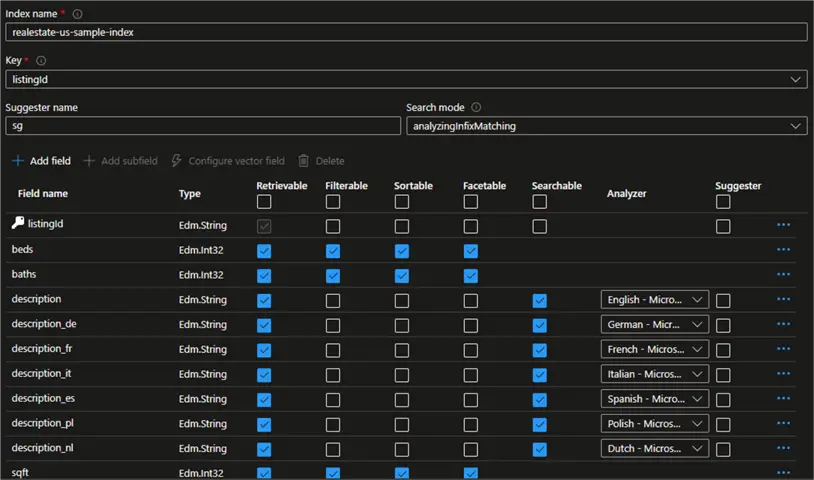The height and width of the screenshot is (480, 814).
Task: Click the Search mode info icon
Action: coord(476,108)
